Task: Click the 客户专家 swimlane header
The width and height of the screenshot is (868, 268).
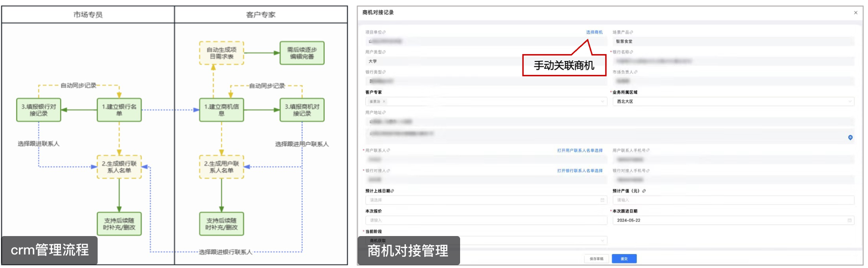Action: [x=261, y=15]
